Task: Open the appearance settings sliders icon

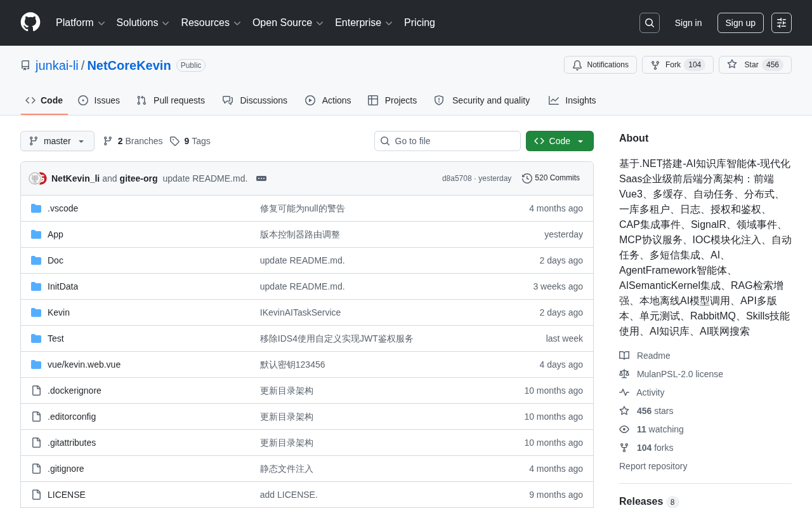Action: (782, 23)
